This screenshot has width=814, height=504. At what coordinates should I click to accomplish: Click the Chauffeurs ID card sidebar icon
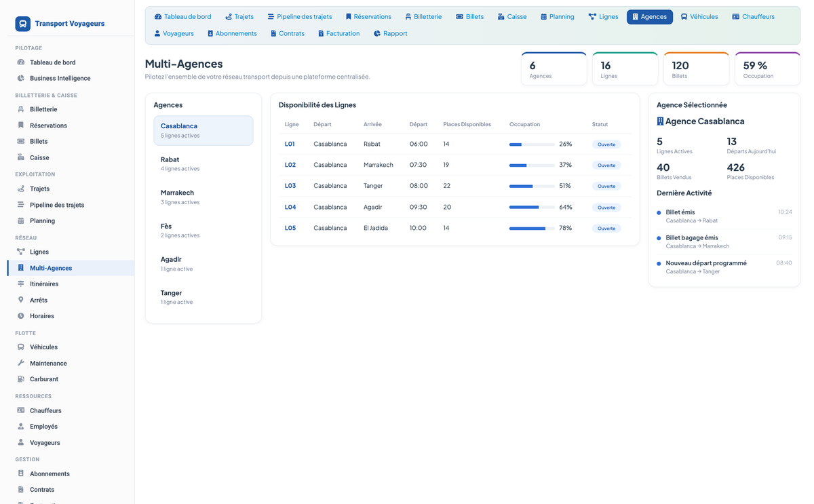click(x=21, y=410)
